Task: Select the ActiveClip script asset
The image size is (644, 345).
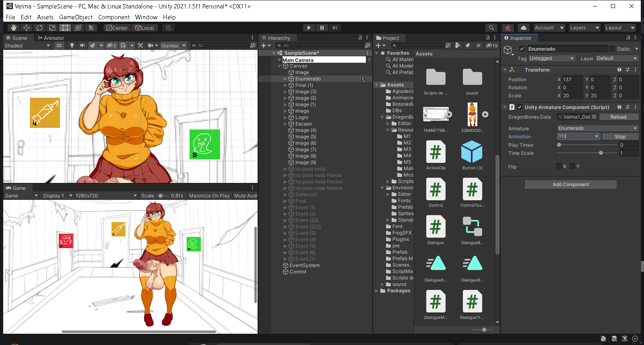Action: (x=436, y=155)
